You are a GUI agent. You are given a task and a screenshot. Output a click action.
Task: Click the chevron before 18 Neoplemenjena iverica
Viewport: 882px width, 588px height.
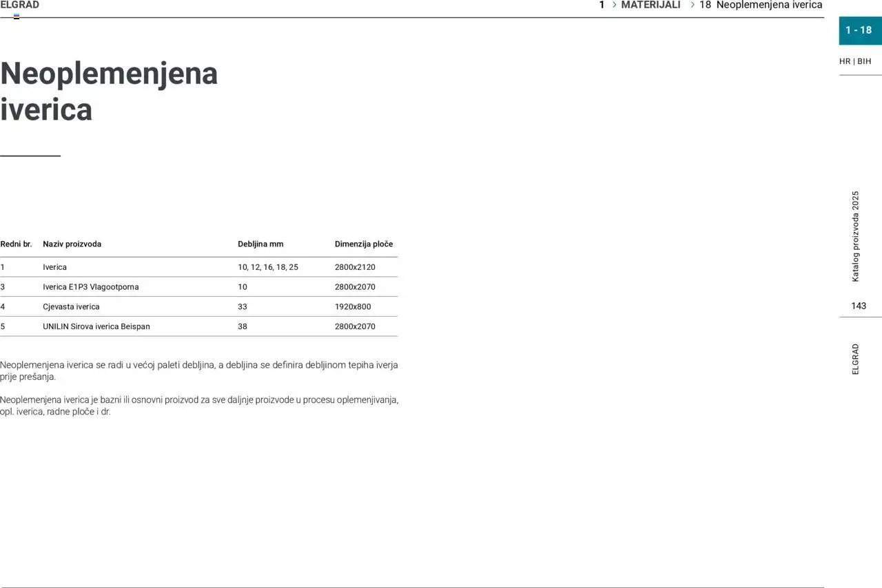(692, 5)
